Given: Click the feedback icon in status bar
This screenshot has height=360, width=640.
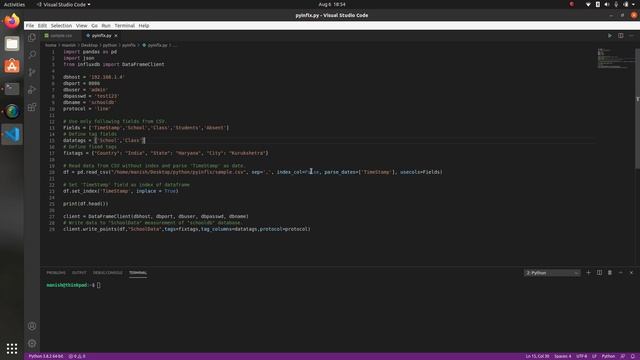Looking at the screenshot, I should click(623, 356).
